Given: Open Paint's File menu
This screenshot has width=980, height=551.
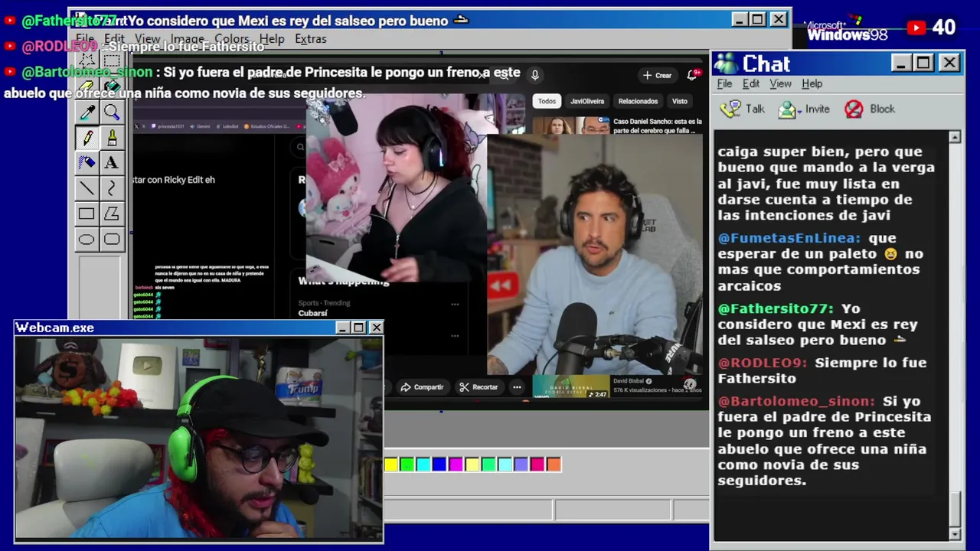Looking at the screenshot, I should tap(85, 39).
